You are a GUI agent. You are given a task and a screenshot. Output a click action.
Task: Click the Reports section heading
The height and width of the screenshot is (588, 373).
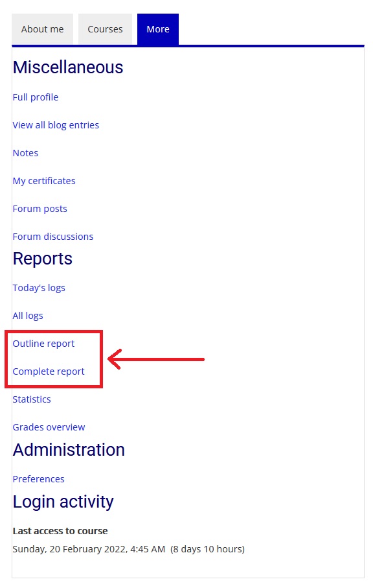coord(43,259)
